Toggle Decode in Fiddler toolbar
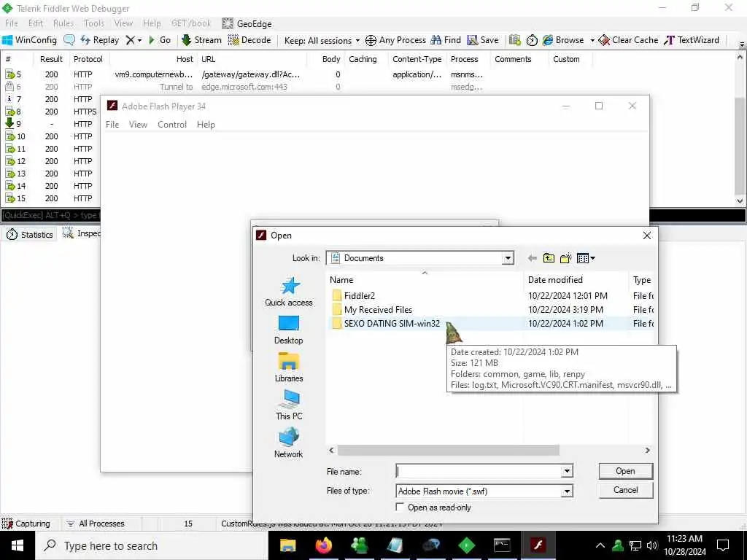 pos(249,40)
